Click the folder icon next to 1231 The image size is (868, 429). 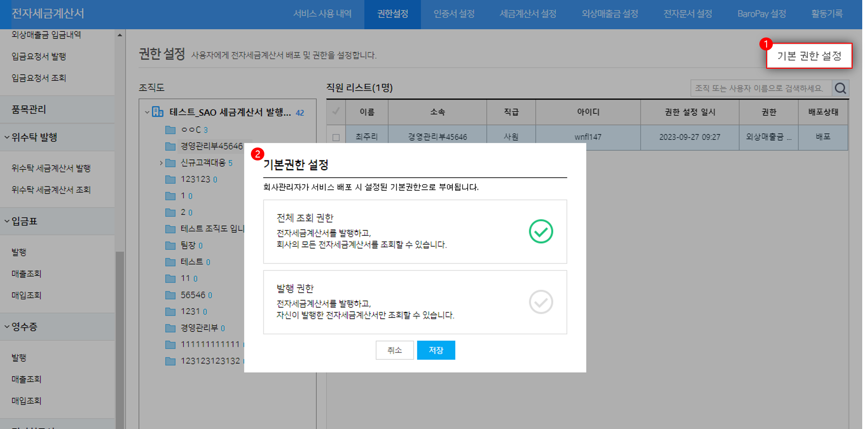coord(170,311)
